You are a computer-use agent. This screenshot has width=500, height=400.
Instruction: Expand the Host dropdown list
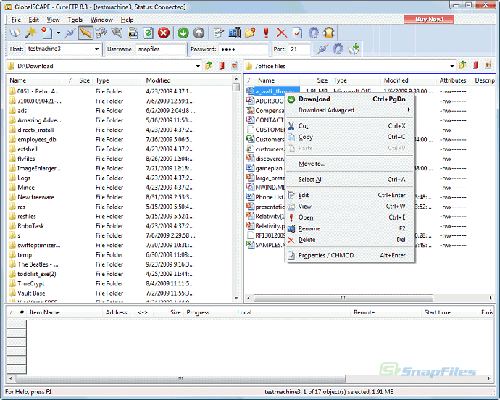pos(97,49)
